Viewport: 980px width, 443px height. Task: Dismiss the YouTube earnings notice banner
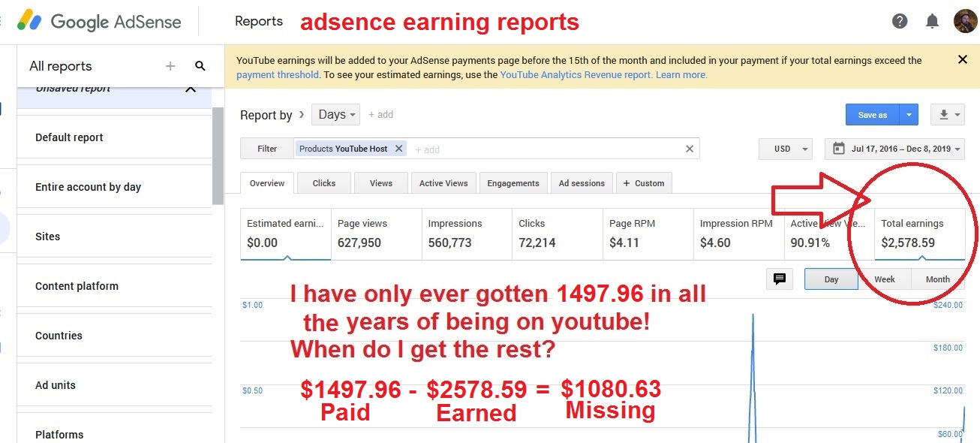[x=963, y=59]
